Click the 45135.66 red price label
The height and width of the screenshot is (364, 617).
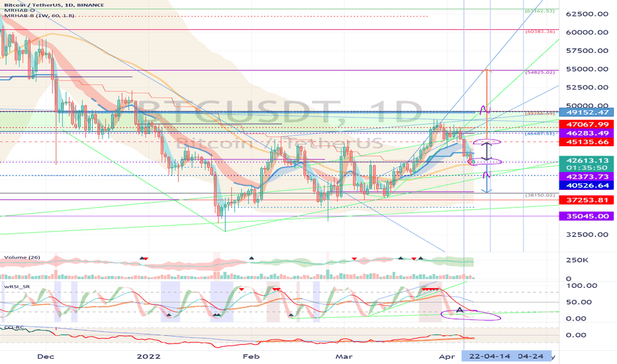pyautogui.click(x=587, y=142)
